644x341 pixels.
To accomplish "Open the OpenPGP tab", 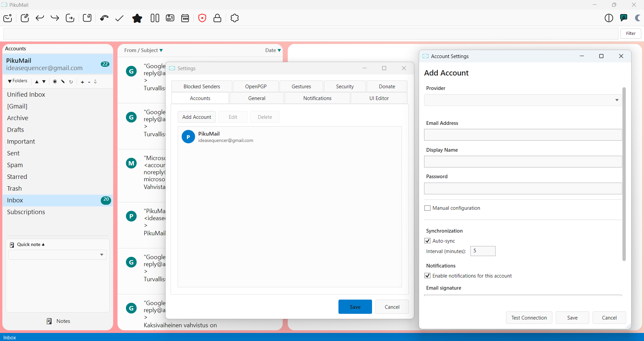I will point(256,86).
